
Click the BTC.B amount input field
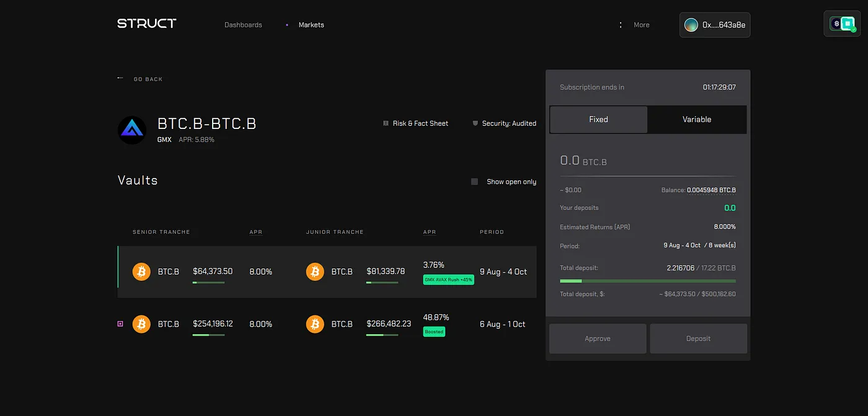click(x=647, y=161)
